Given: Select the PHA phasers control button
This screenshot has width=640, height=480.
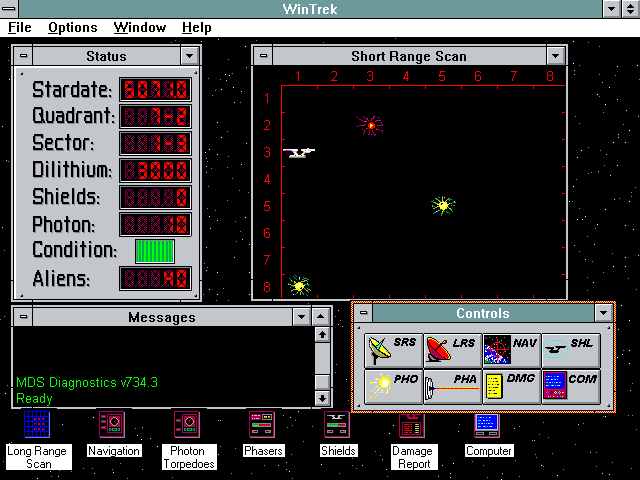Looking at the screenshot, I should pos(452,386).
